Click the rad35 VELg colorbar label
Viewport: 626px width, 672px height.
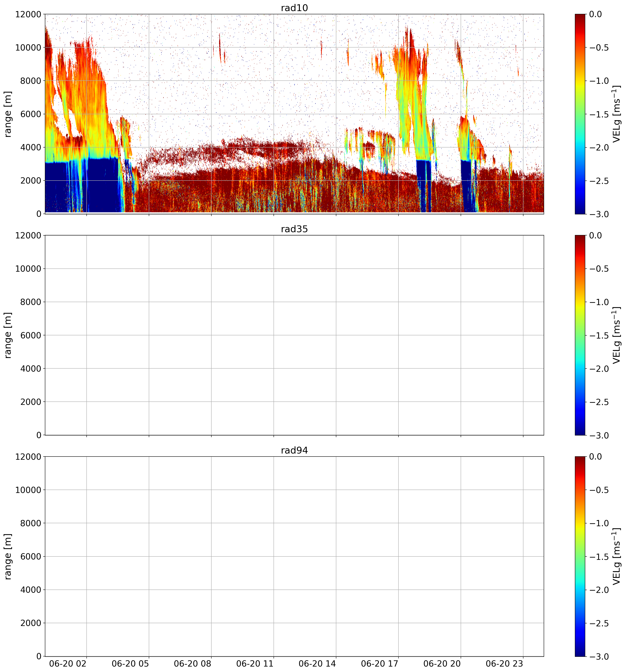(617, 335)
